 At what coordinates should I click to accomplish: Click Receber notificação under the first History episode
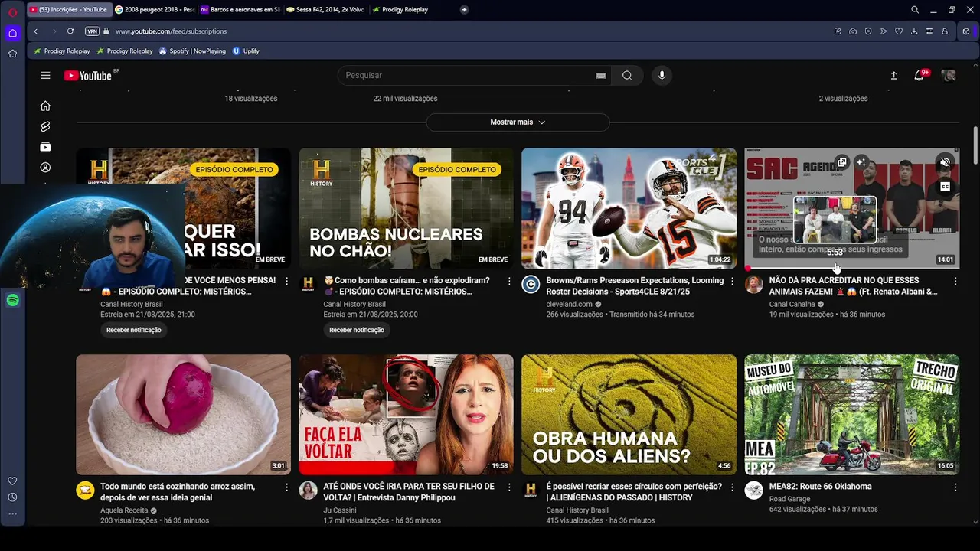(134, 330)
